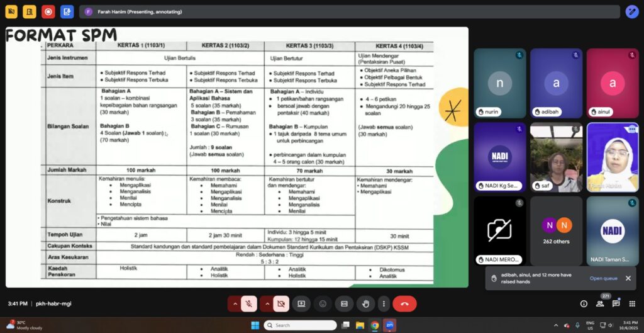Screen dimensions: 644x333
Task: Open meeting details info icon
Action: coord(584,304)
